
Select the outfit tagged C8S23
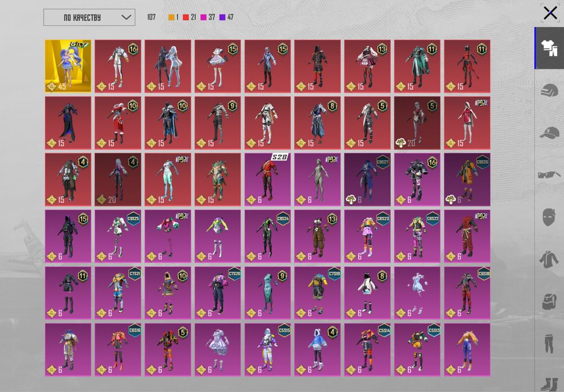[367, 236]
